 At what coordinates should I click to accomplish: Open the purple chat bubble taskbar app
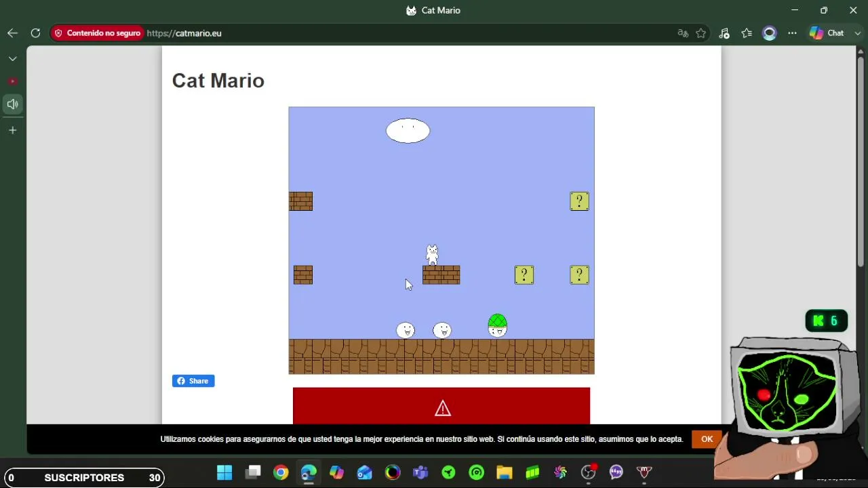(616, 472)
